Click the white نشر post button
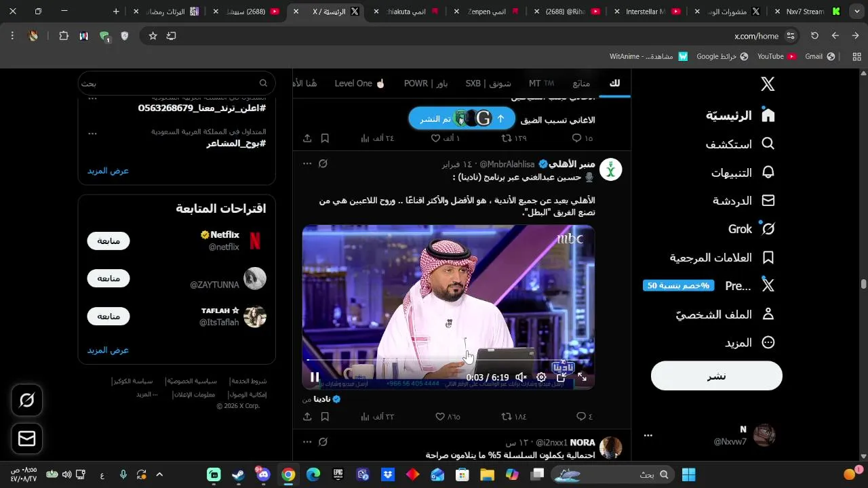Viewport: 868px width, 488px height. click(717, 375)
